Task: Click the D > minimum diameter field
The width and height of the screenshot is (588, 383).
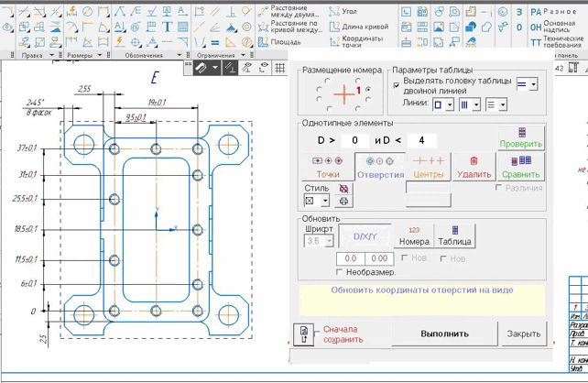Action: 354,140
